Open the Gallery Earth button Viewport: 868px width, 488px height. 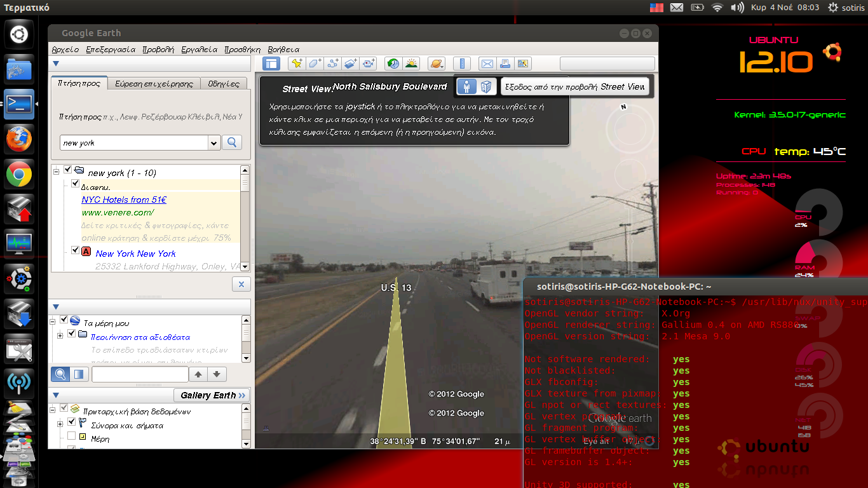point(212,395)
